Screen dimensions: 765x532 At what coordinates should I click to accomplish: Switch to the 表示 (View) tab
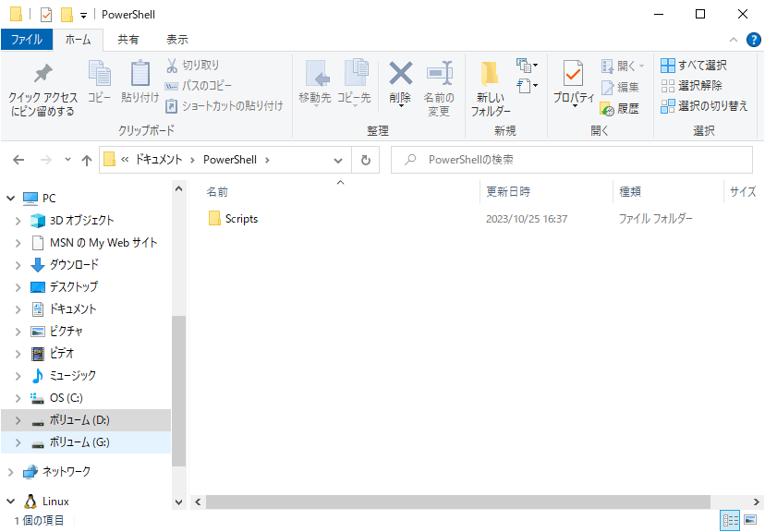177,40
